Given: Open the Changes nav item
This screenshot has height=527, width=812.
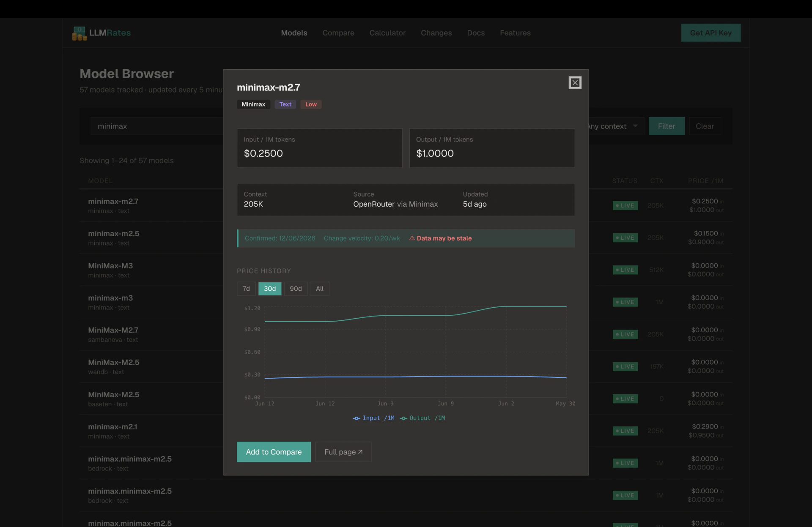Looking at the screenshot, I should [436, 33].
